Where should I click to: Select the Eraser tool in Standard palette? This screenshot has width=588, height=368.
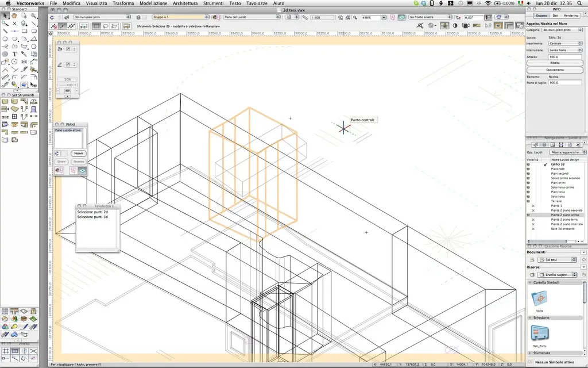click(24, 85)
